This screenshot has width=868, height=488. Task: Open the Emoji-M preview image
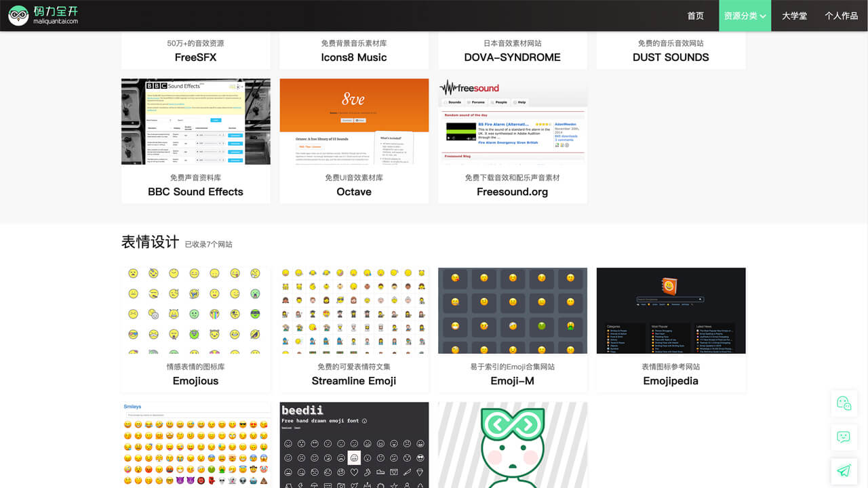(x=512, y=310)
